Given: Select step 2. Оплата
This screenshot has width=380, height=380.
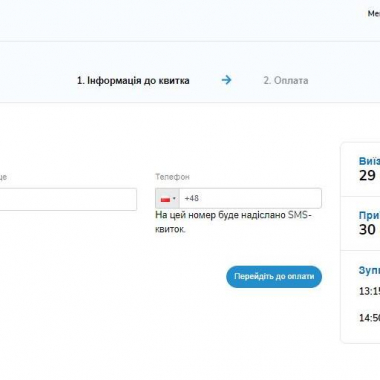Looking at the screenshot, I should pyautogui.click(x=286, y=81).
